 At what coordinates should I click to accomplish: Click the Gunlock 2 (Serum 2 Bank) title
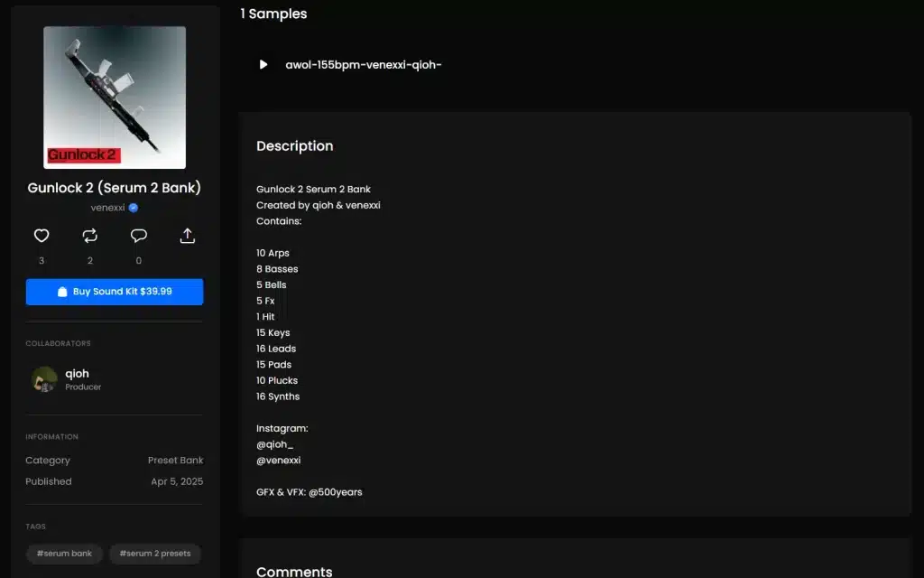(x=115, y=188)
